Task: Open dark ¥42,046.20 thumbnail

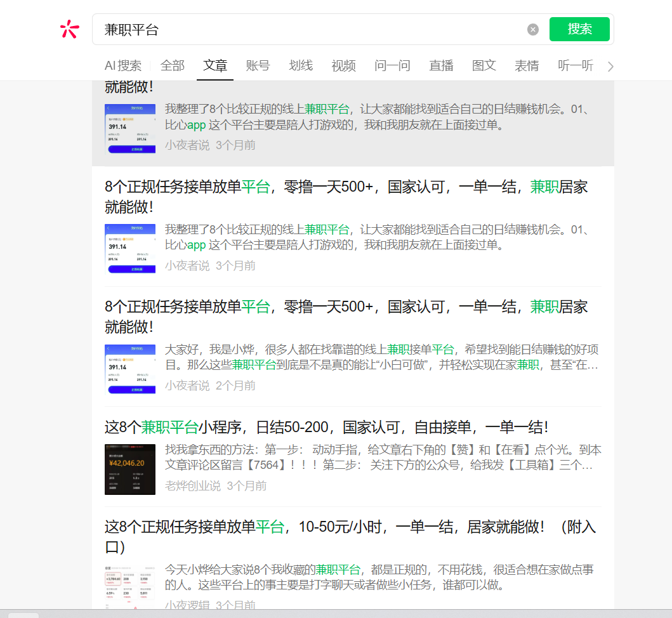Action: pos(130,470)
